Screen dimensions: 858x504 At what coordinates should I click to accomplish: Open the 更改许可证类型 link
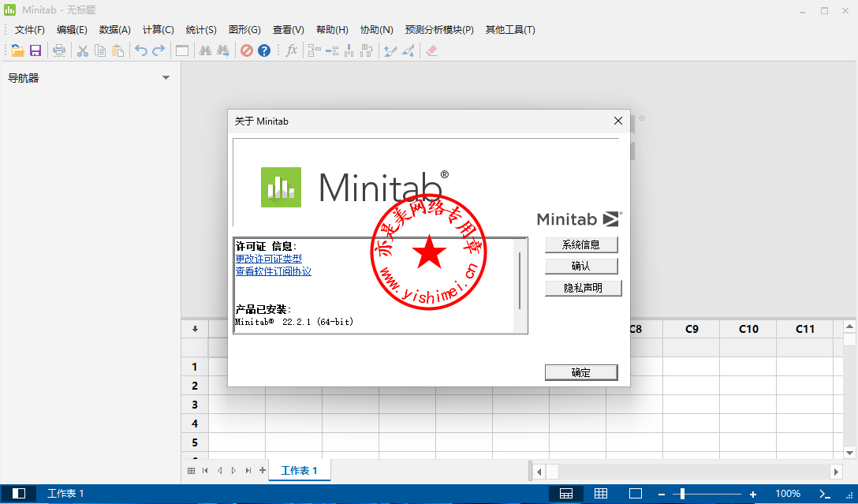click(x=269, y=259)
